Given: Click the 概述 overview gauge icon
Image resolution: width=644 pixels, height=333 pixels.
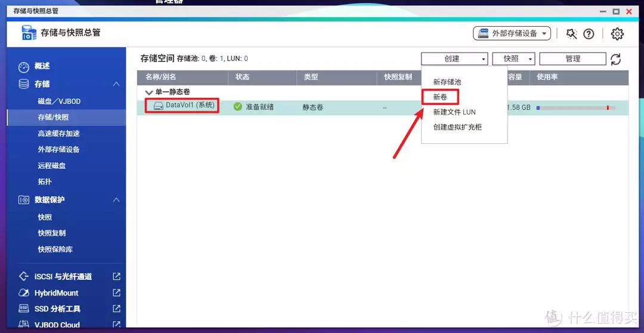Looking at the screenshot, I should click(x=24, y=67).
